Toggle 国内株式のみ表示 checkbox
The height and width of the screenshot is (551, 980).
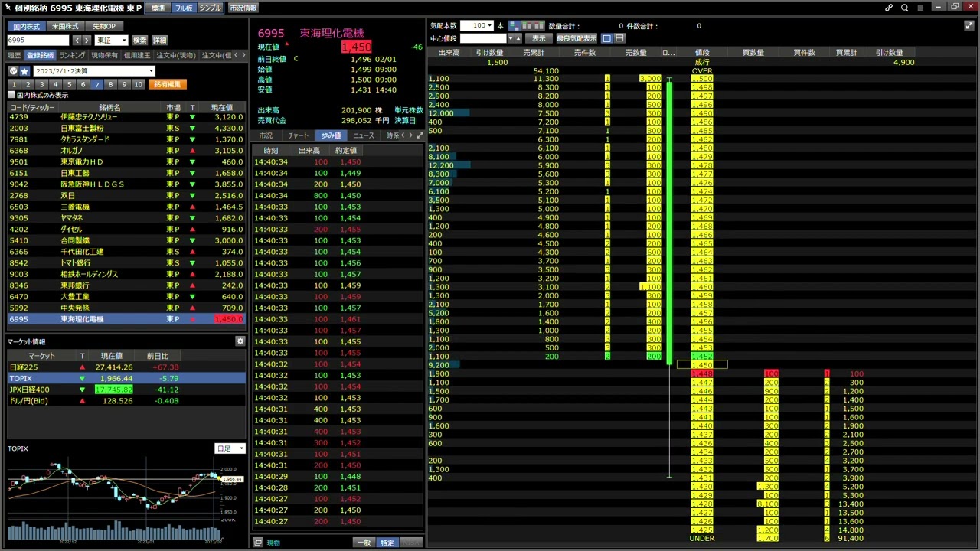point(11,95)
